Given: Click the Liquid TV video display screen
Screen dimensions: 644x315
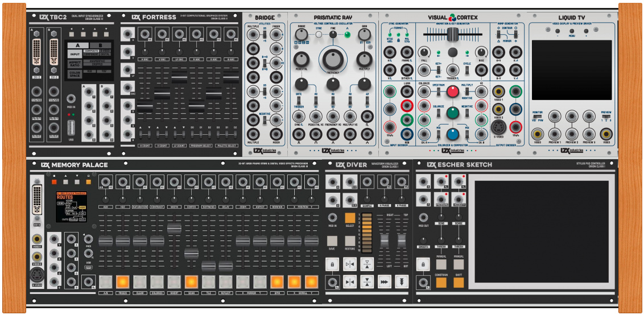Looking at the screenshot, I should (572, 71).
